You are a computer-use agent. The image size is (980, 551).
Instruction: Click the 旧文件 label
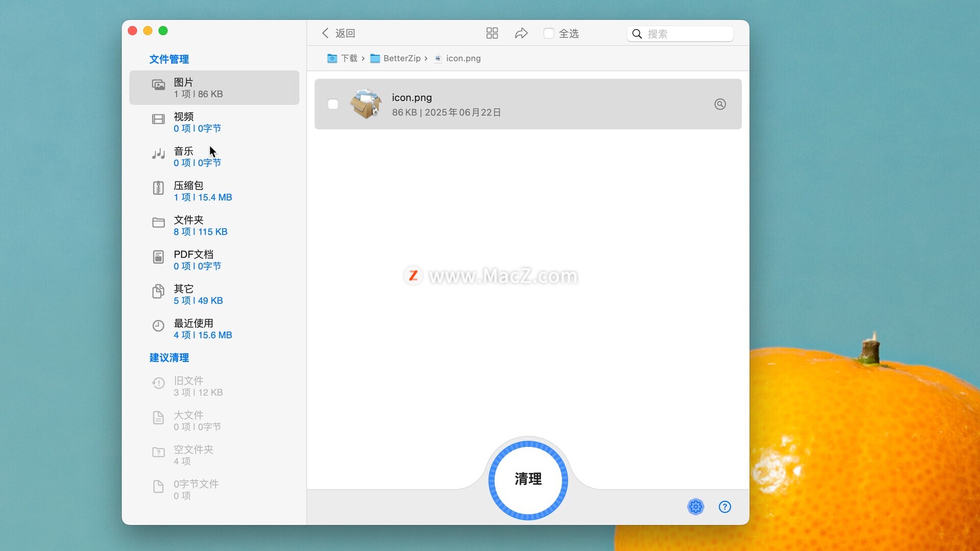tap(188, 381)
